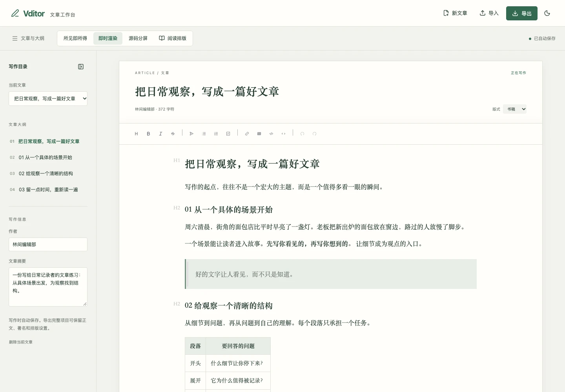
Task: Insert a hyperlink using toolbar link icon
Action: coord(247,134)
